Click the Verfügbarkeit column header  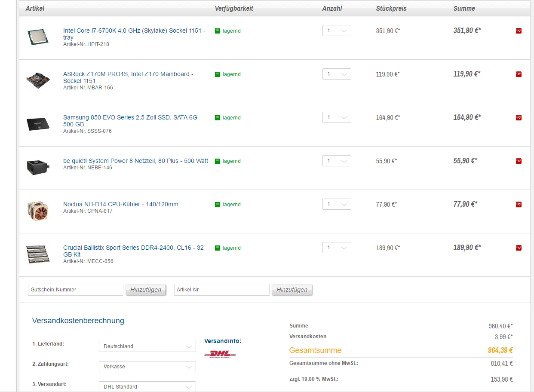point(234,9)
